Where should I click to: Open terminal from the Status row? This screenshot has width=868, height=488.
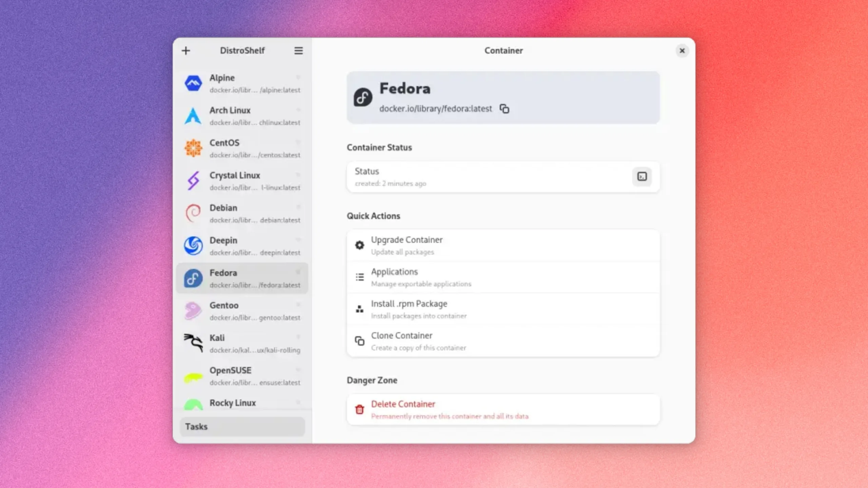tap(642, 177)
